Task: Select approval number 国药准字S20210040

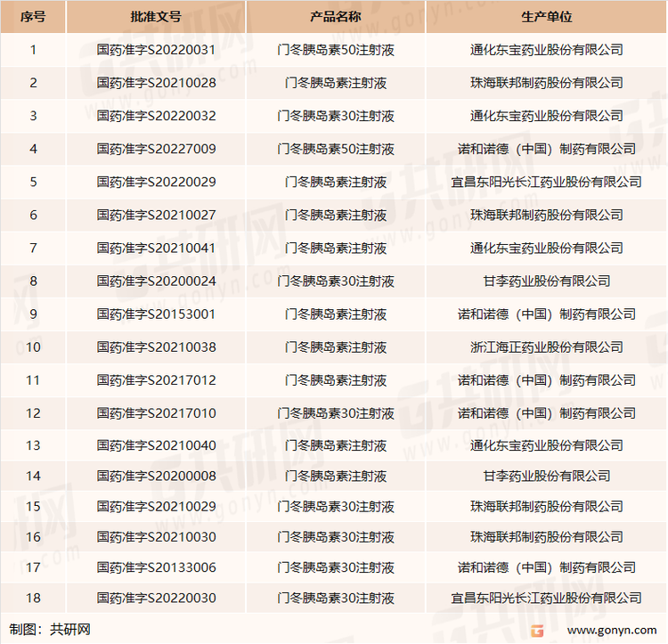Action: pos(156,445)
